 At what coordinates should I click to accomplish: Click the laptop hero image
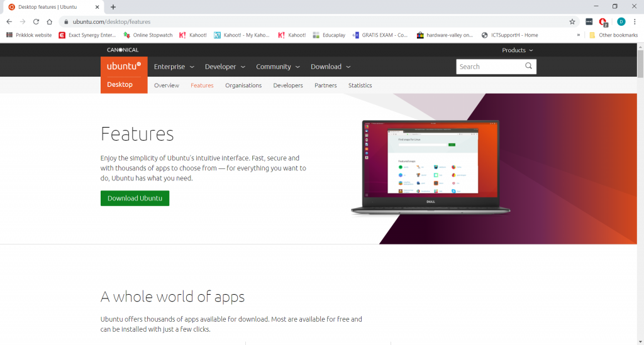[x=430, y=167]
